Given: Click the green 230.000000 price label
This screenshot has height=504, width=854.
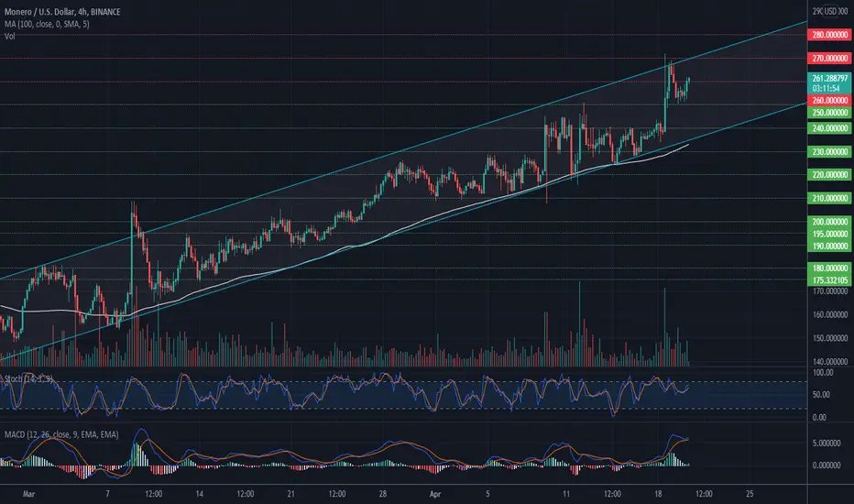Looking at the screenshot, I should coord(829,151).
